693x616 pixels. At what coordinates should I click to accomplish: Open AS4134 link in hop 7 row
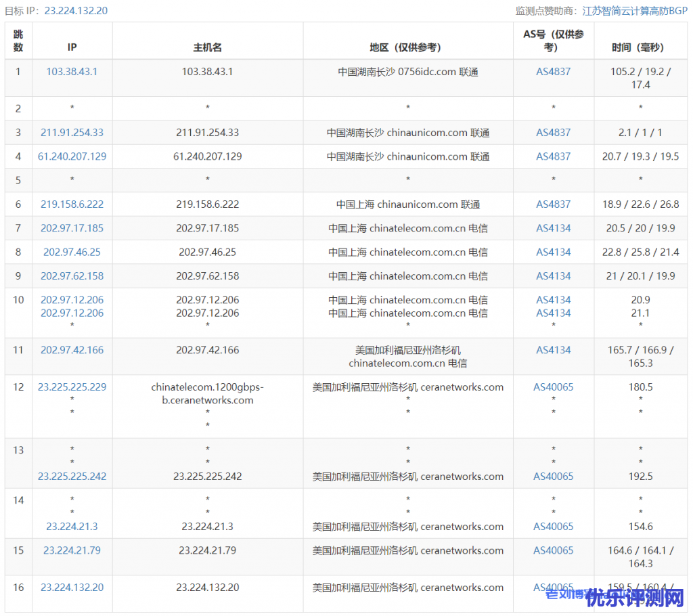point(553,228)
